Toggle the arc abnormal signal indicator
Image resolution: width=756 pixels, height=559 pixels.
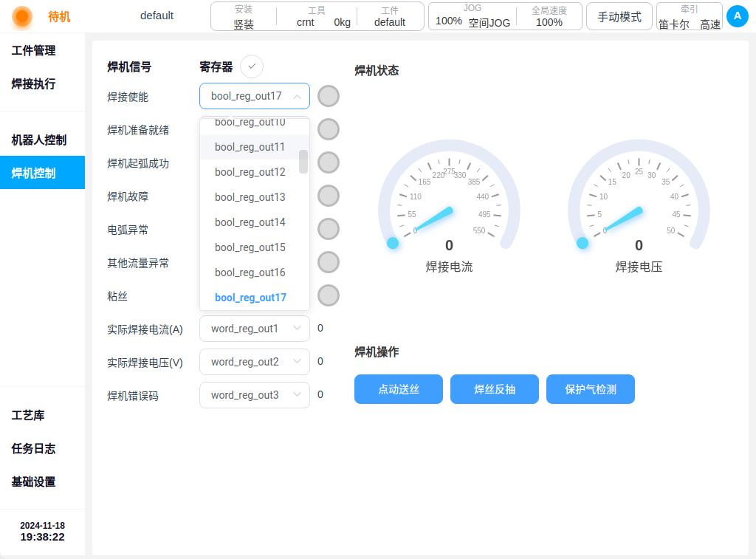point(329,229)
